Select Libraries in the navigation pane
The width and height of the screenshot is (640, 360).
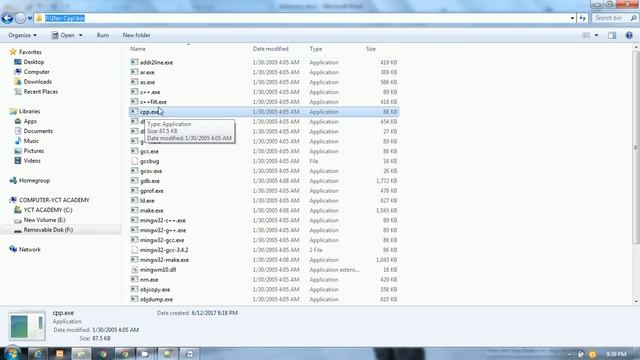click(29, 111)
